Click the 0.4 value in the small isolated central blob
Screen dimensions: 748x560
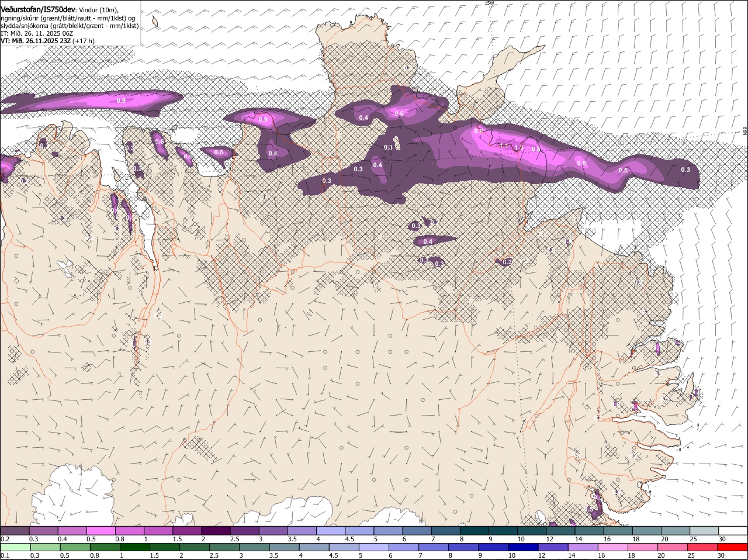coord(428,241)
